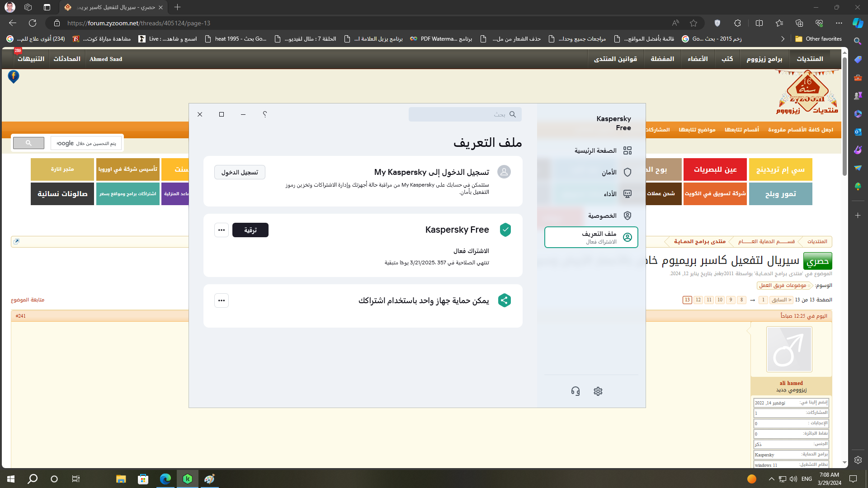Open Kaspersky support headset icon

tap(575, 391)
